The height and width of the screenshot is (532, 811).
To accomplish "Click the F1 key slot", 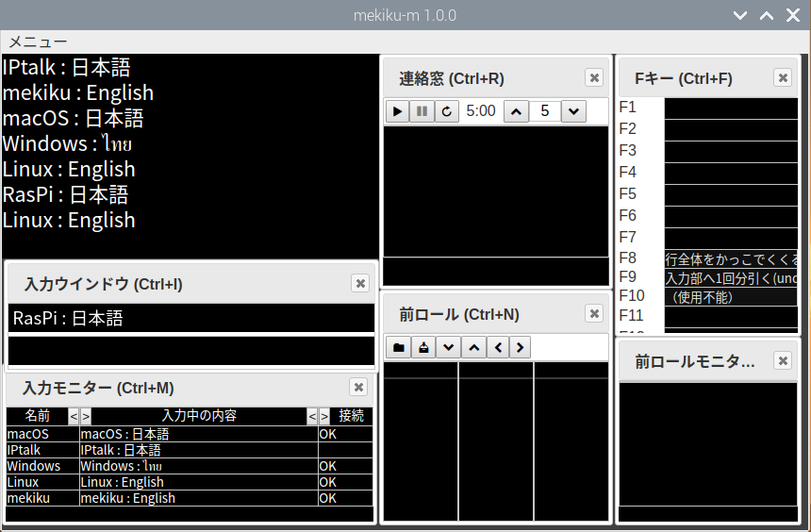I will (x=731, y=108).
